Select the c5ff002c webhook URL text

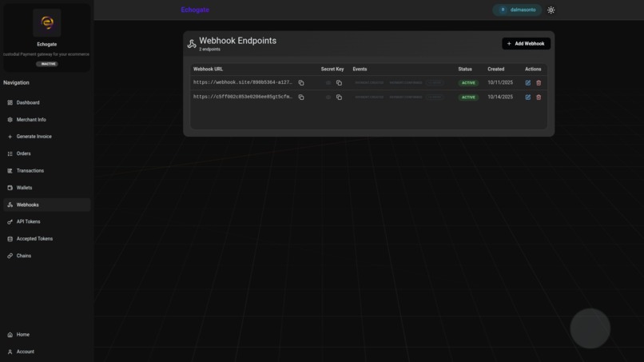243,97
